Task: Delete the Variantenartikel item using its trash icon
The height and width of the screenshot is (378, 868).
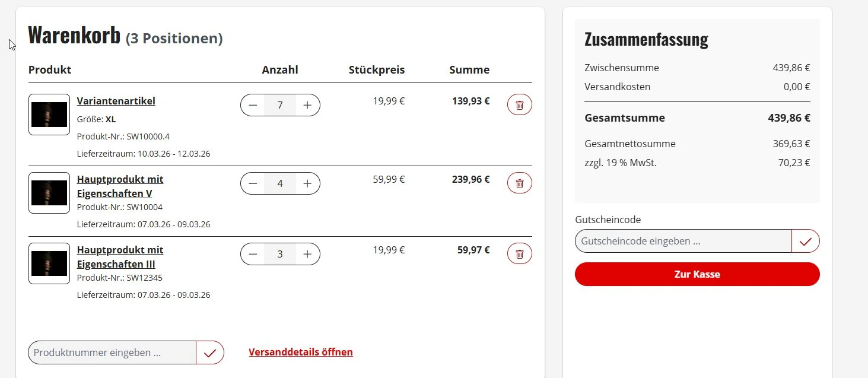Action: pyautogui.click(x=519, y=104)
